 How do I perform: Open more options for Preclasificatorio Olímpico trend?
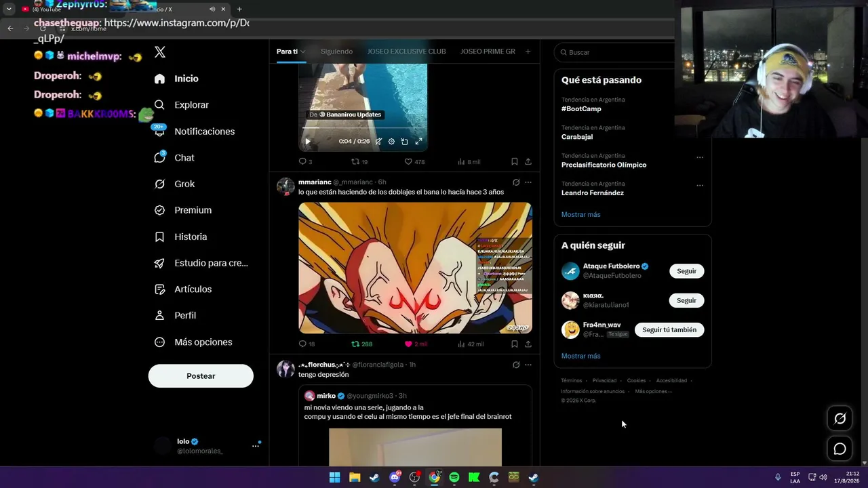click(x=700, y=157)
